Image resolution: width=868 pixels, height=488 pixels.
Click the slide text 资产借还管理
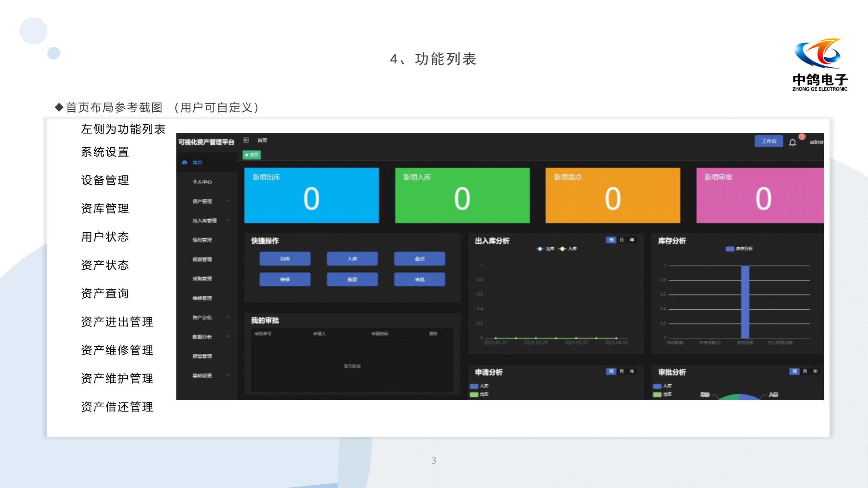coord(117,407)
